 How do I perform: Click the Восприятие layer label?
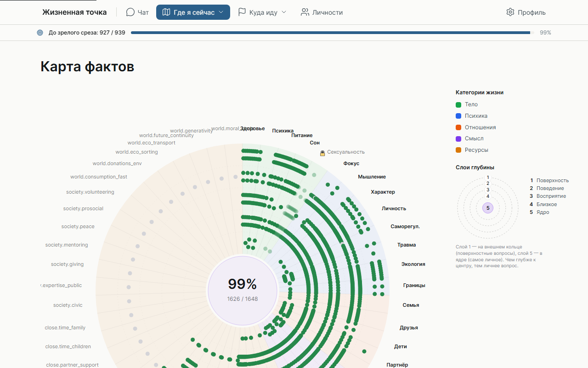coord(551,196)
